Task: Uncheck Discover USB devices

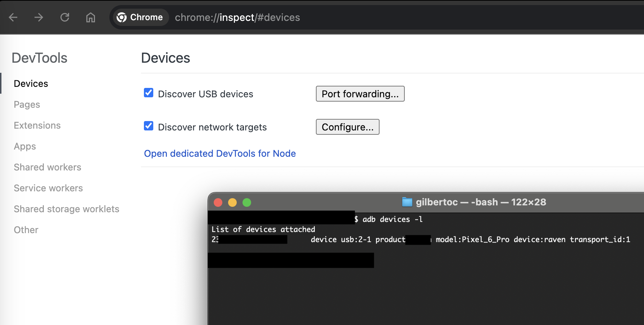Action: tap(149, 93)
